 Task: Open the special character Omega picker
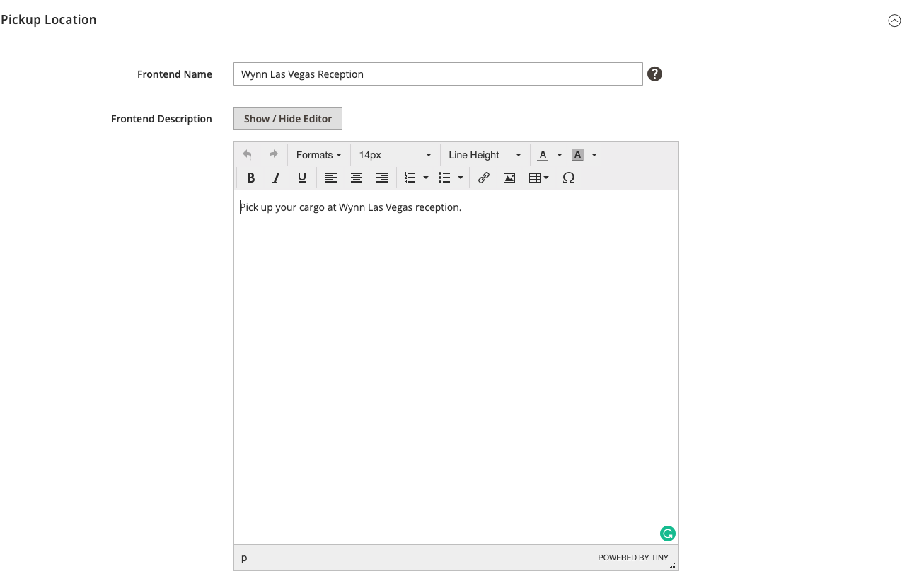tap(569, 178)
